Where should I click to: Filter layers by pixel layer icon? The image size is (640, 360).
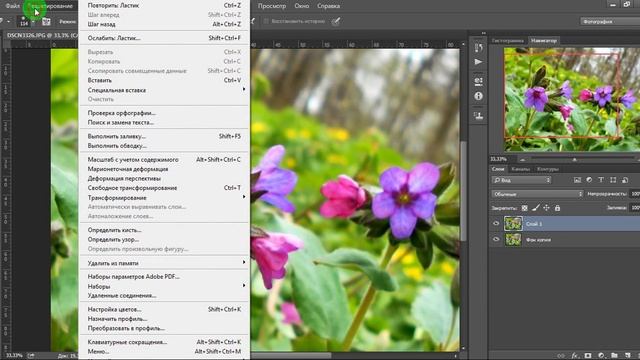pos(577,180)
